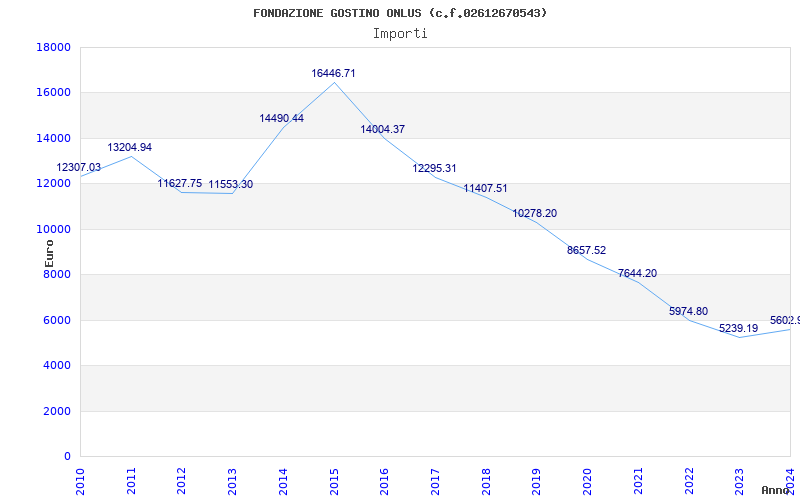Screen dimensions: 800x500
Task: Click y-axis tick 18000
Action: [x=53, y=47]
